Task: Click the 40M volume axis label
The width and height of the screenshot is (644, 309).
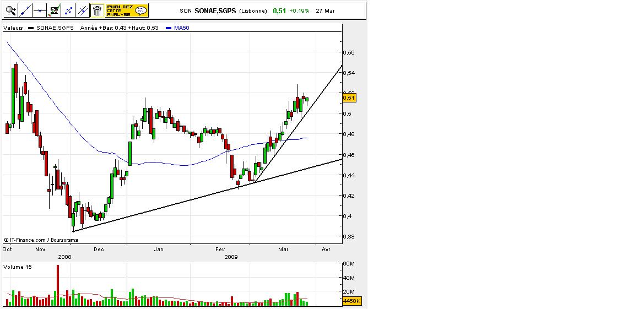Action: click(348, 278)
